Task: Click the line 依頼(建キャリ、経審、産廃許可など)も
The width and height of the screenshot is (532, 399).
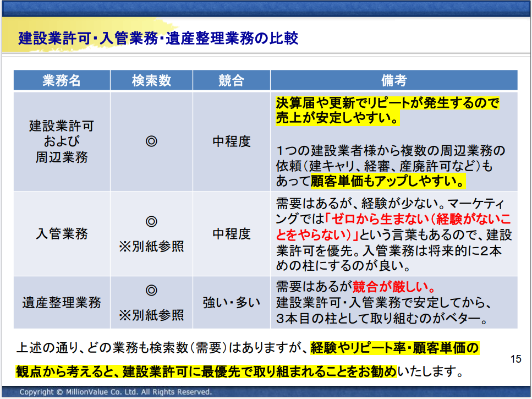Action: (x=384, y=166)
